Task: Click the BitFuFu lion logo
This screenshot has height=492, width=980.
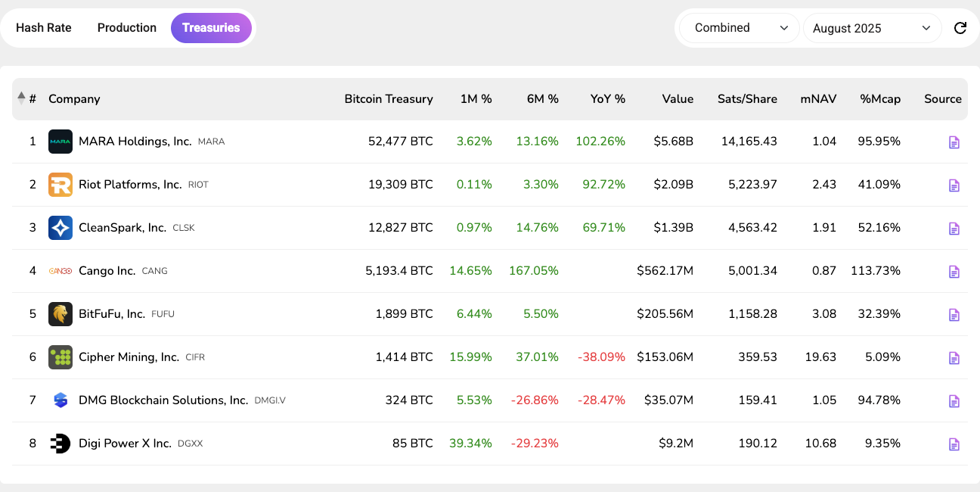Action: pos(60,314)
